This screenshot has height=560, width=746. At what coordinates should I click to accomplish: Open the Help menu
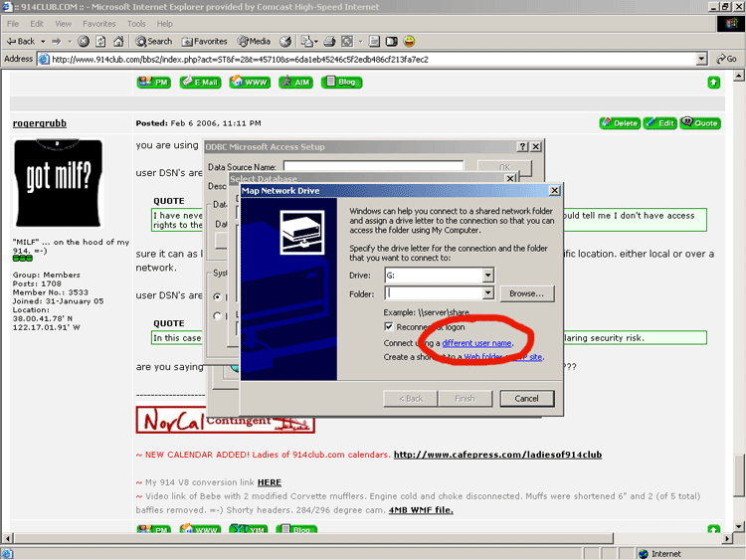tap(164, 24)
